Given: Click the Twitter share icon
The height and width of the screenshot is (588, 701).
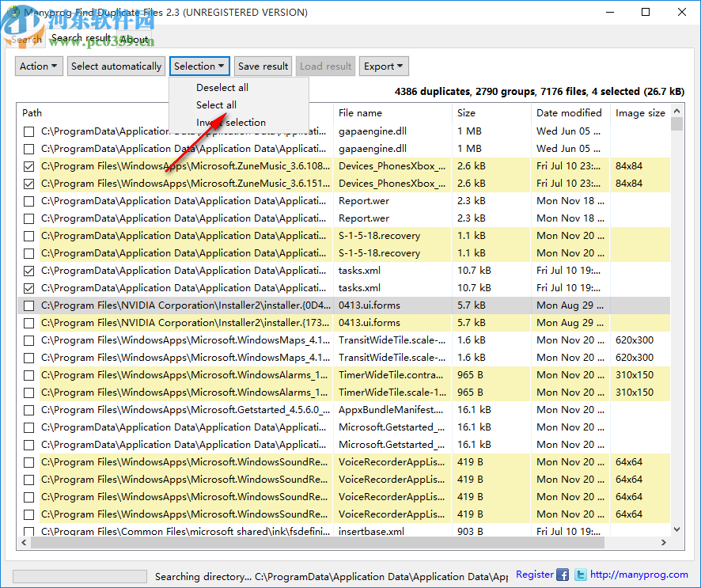Looking at the screenshot, I should coord(579,575).
